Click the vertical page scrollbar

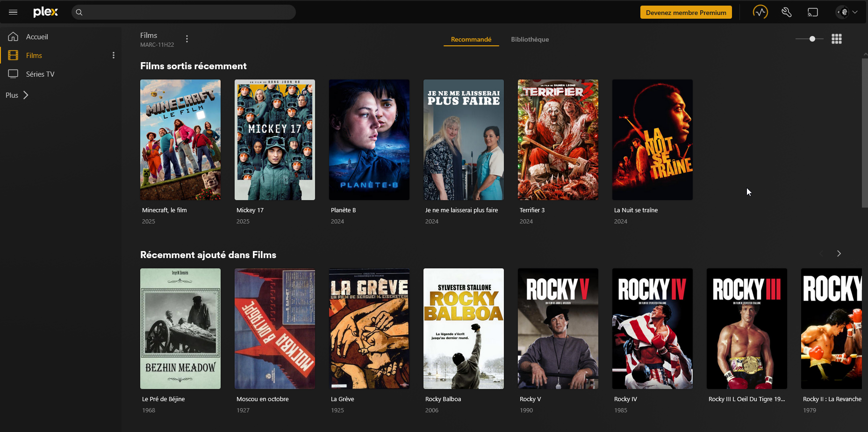[865, 133]
